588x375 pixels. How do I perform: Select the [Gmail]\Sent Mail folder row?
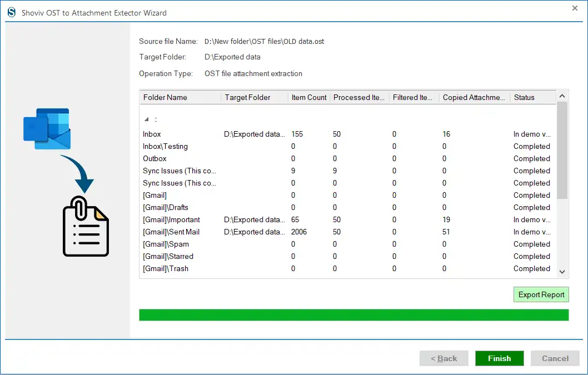tap(347, 232)
